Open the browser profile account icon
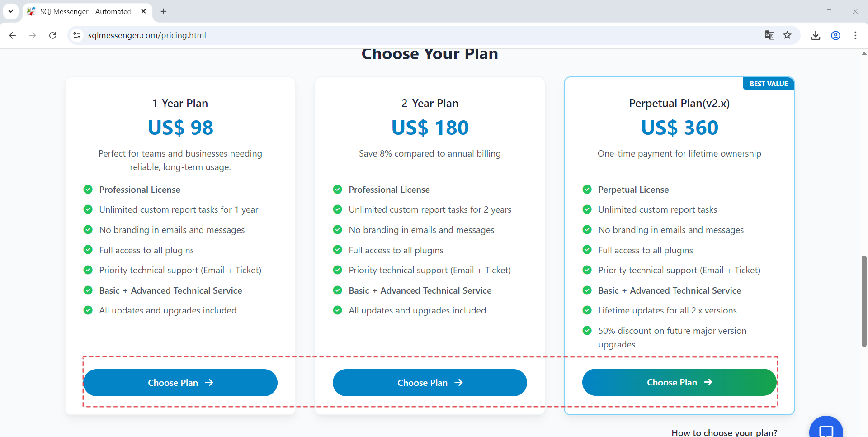This screenshot has width=868, height=437. pos(835,35)
